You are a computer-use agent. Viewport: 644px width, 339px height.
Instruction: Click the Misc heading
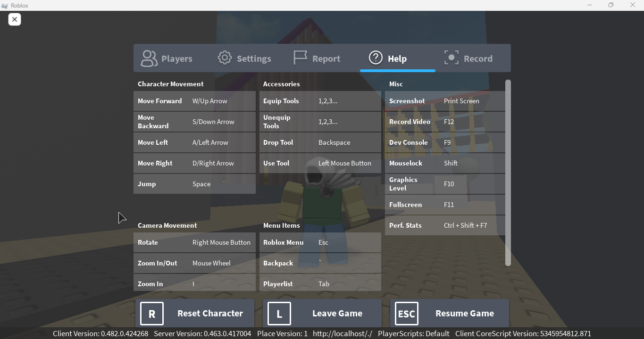tap(396, 84)
